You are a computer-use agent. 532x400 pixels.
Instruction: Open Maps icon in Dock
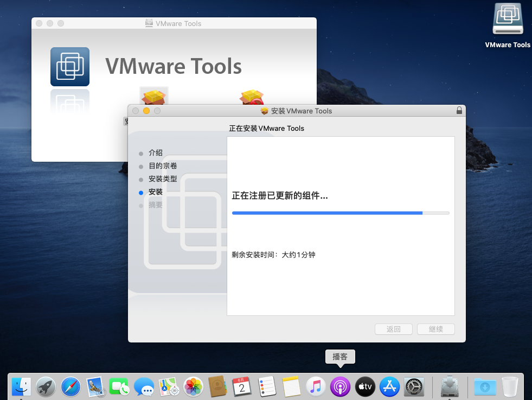169,387
